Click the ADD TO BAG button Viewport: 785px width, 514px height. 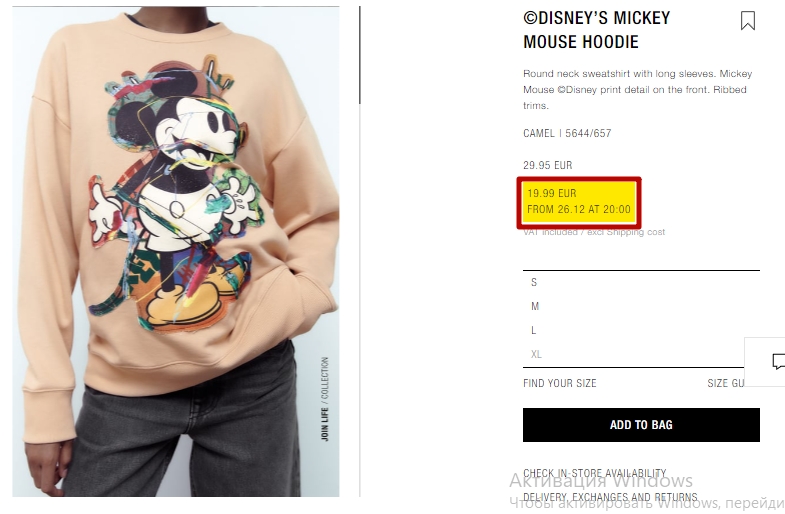tap(641, 425)
